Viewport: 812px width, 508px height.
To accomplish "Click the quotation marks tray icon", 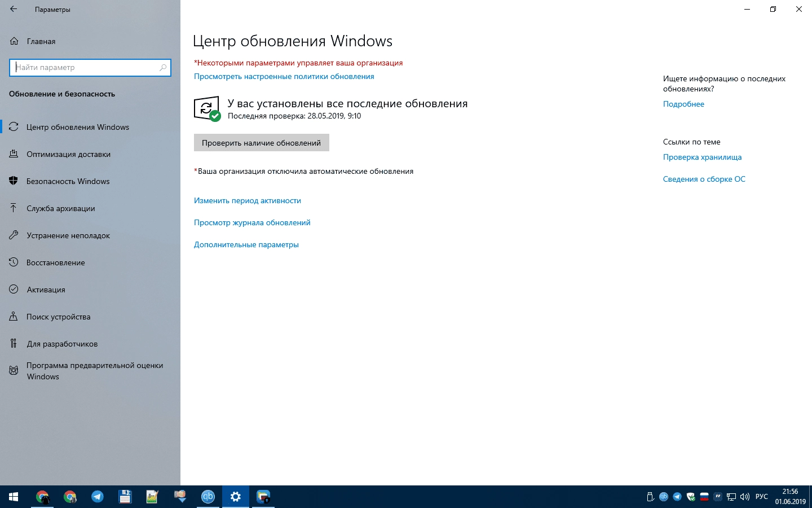I will click(718, 497).
